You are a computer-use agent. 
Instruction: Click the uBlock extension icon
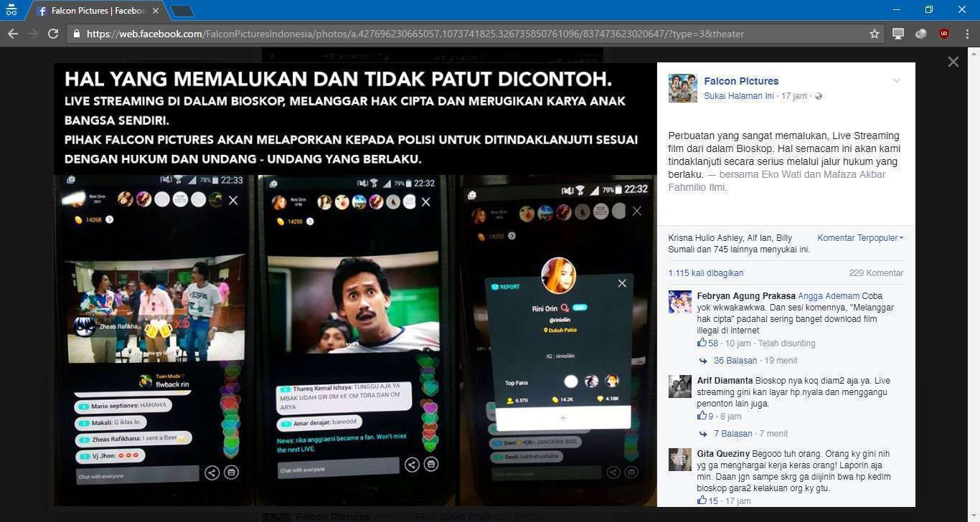coord(944,34)
